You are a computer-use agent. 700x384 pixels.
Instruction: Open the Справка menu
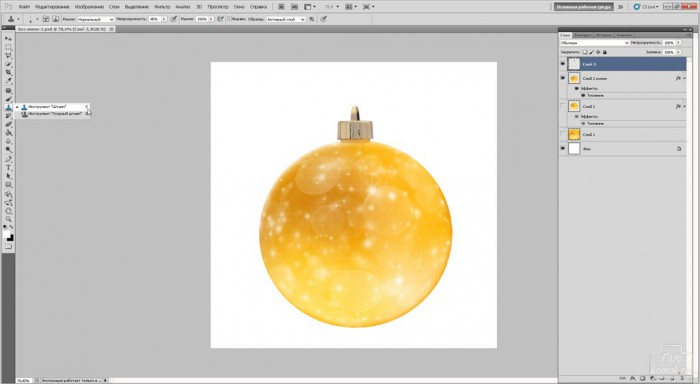258,7
